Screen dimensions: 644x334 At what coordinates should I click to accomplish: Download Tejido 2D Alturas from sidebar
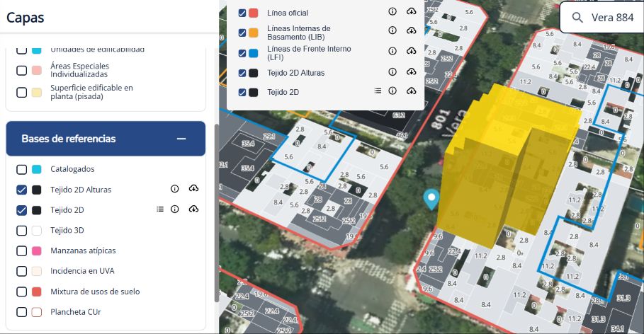click(193, 188)
